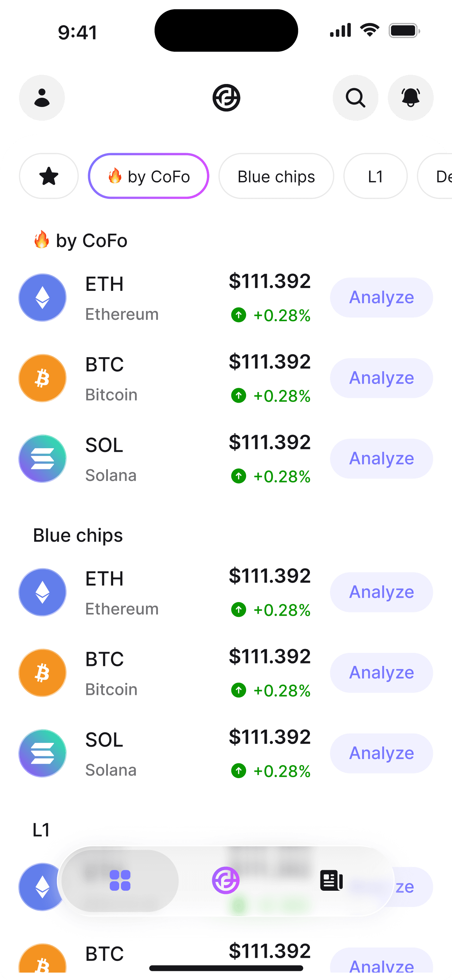The image size is (452, 980).
Task: Analyze ETH under Blue chips
Action: 381,592
